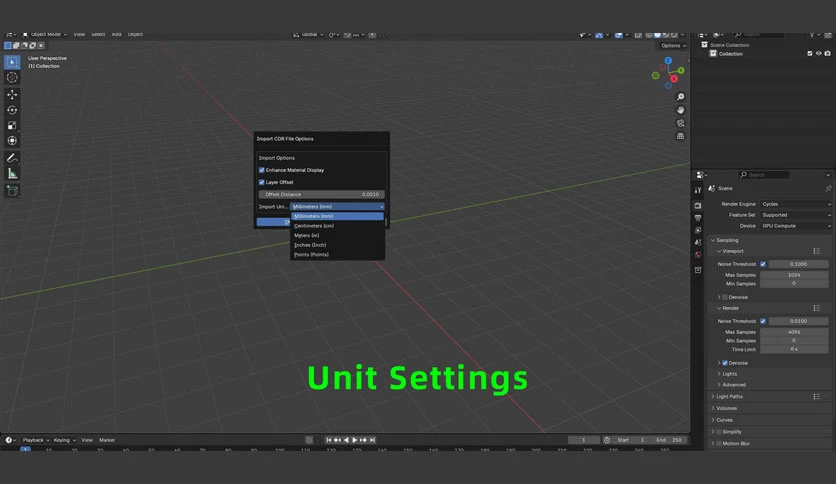This screenshot has width=836, height=484.
Task: Click the blue Z axis gizmo circle
Action: [668, 61]
